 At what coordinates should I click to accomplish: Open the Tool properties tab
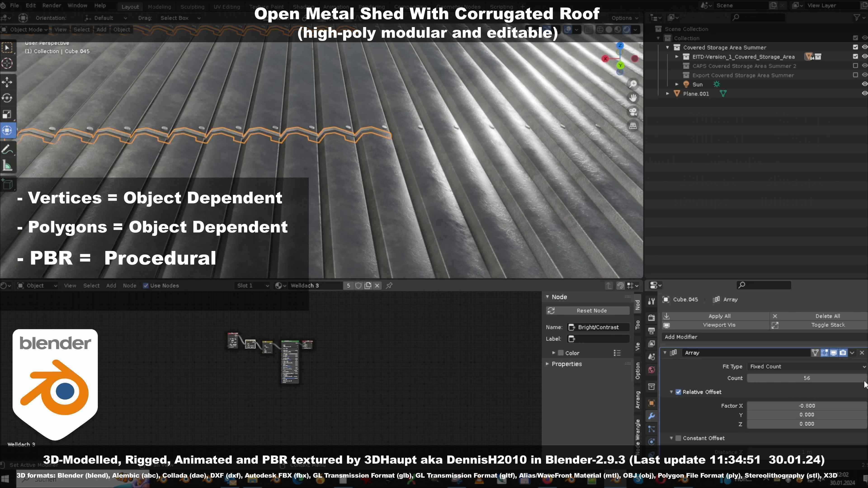tap(651, 301)
